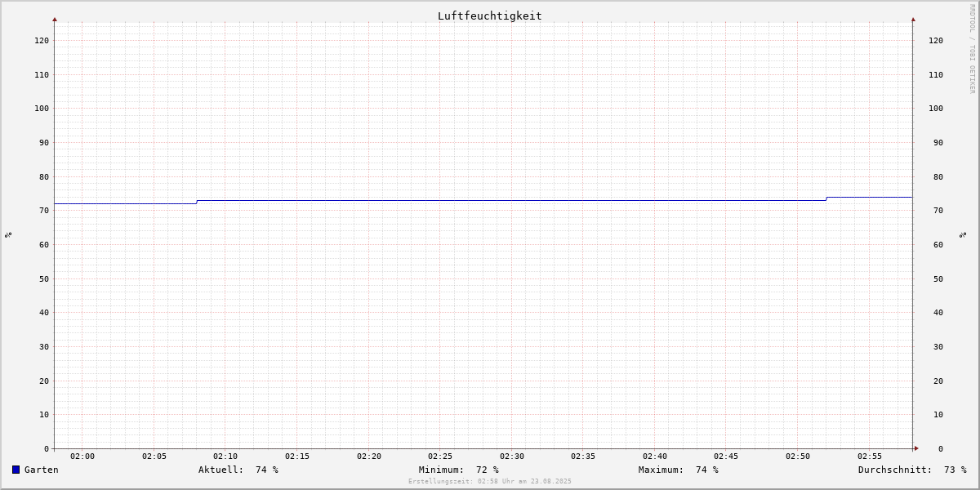Click the 02:35 time axis label
980x490 pixels.
pos(584,457)
